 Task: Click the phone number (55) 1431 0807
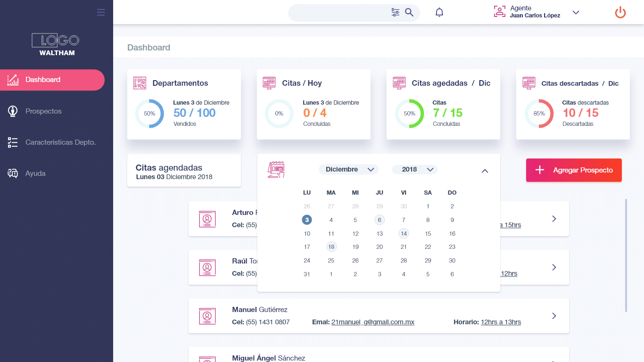[268, 322]
